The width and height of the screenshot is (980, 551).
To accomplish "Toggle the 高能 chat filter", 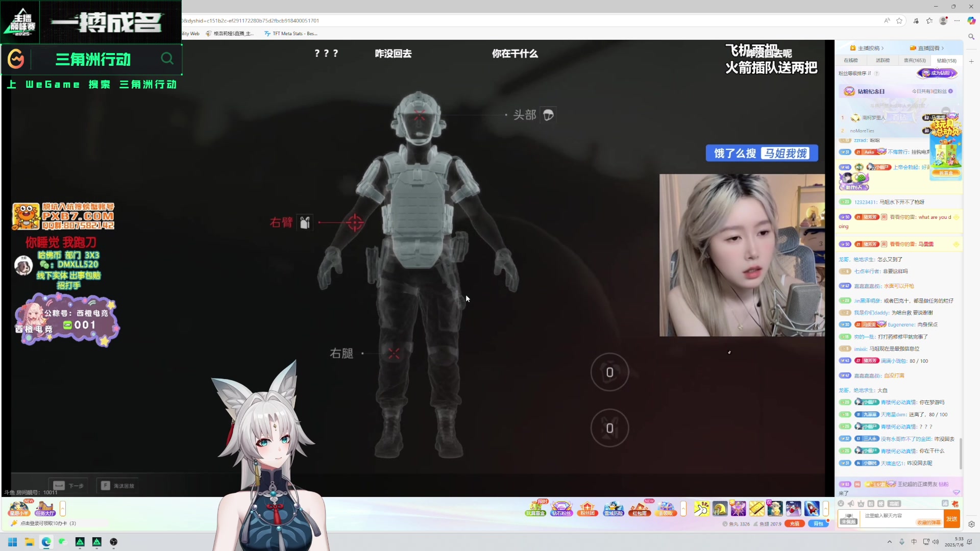I will 894,504.
